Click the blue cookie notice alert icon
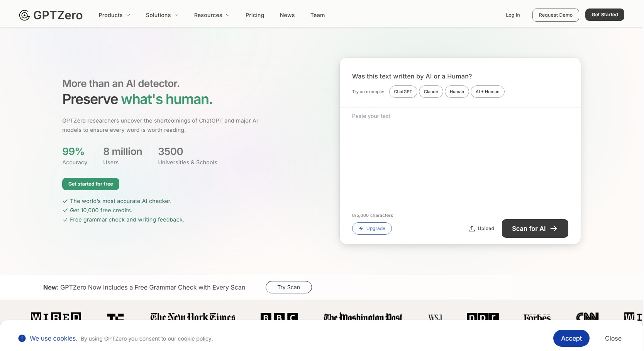 (x=22, y=338)
